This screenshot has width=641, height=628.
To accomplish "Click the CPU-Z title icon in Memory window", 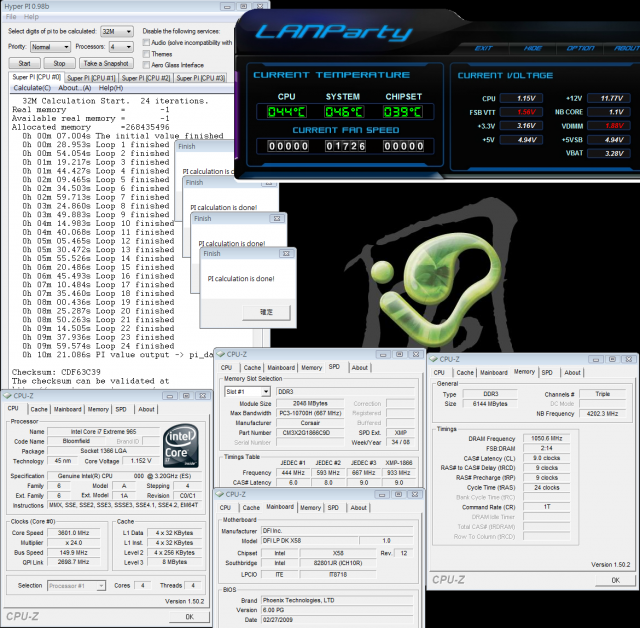I will 433,359.
